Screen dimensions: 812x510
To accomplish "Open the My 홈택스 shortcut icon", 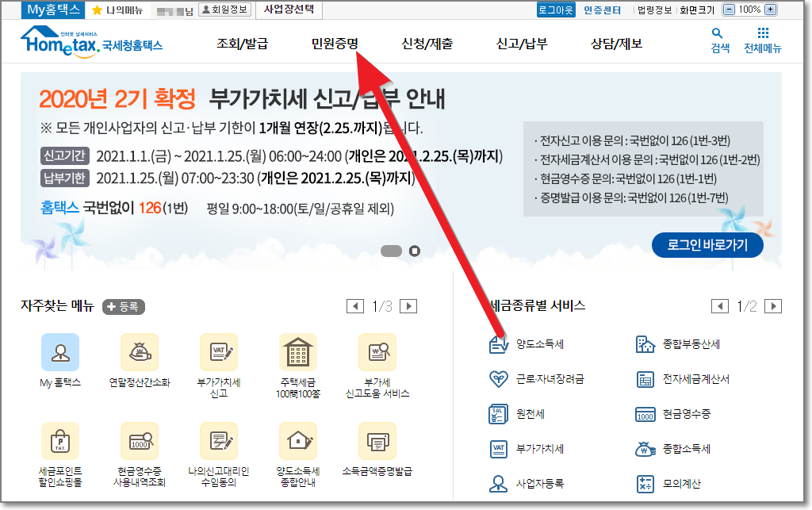I will [60, 352].
